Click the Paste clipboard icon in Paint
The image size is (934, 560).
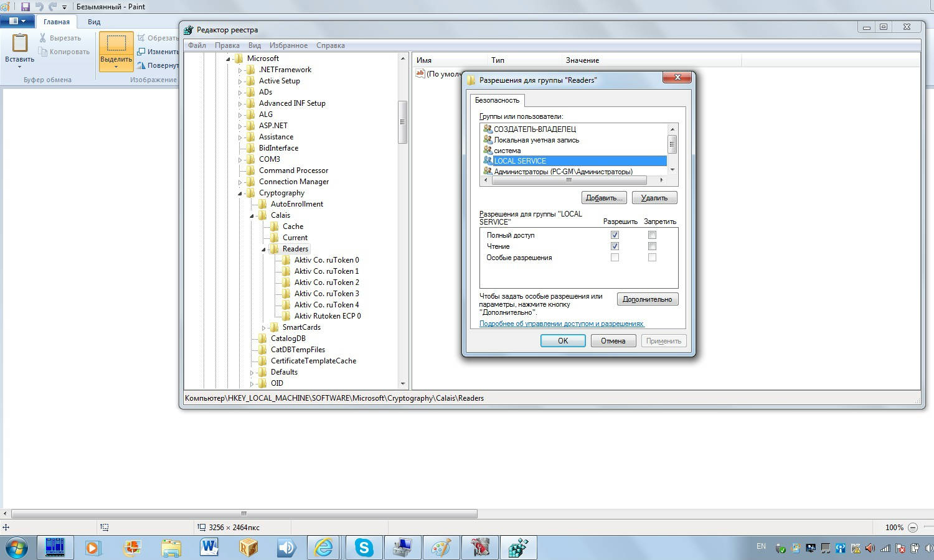[19, 44]
